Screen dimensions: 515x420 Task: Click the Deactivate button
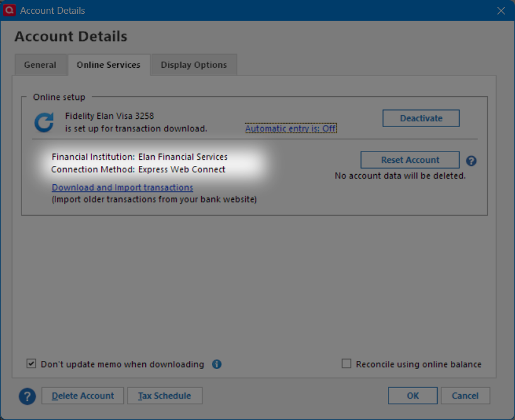click(x=421, y=118)
